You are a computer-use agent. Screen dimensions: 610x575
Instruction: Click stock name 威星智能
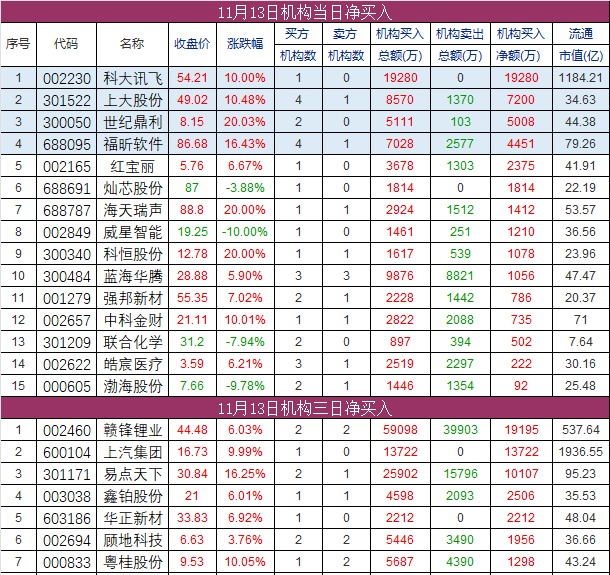tap(133, 232)
